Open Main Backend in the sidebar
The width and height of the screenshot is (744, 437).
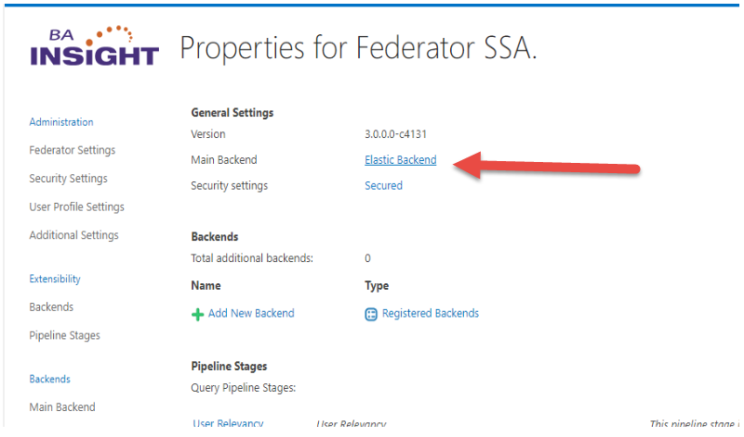click(62, 407)
